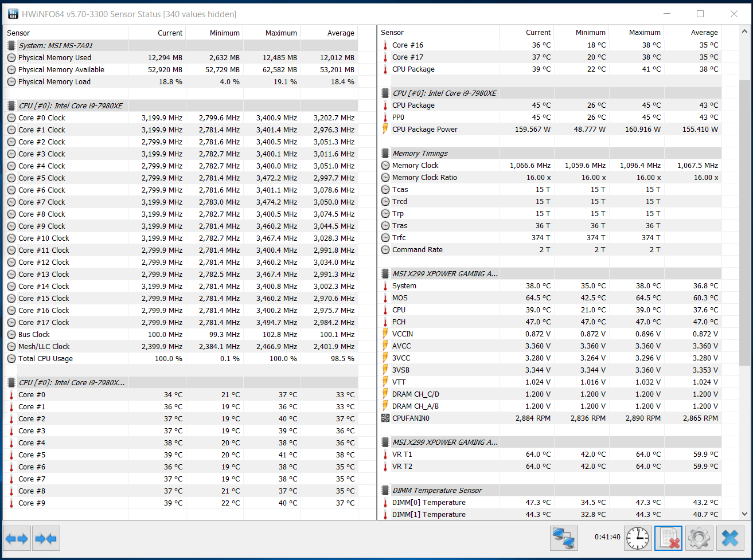Select the Memory Clock Ratio row

pos(549,177)
